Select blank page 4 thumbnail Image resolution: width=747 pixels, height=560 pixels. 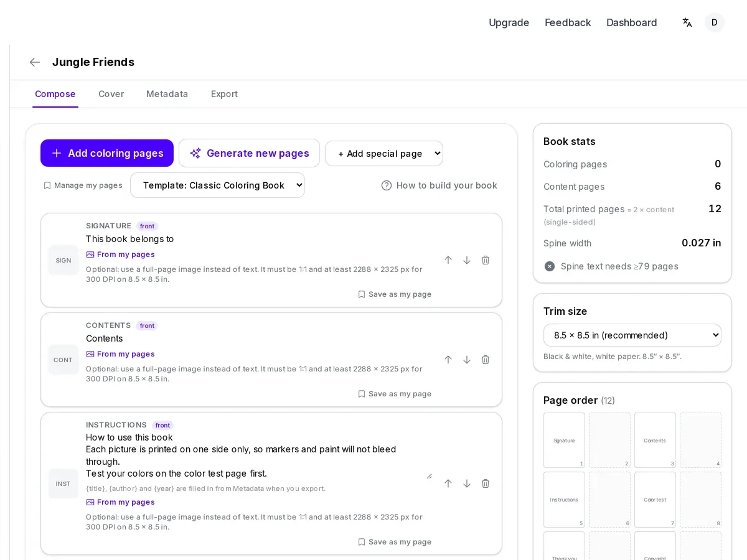tap(700, 441)
